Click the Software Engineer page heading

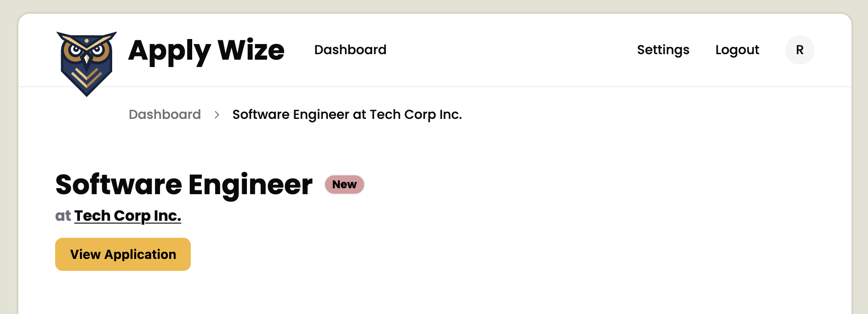(x=183, y=184)
